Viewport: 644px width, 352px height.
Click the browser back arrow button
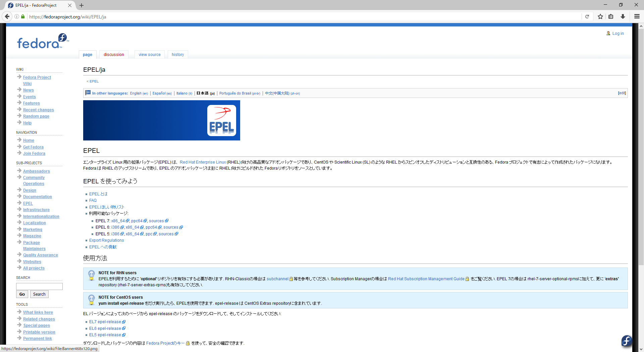pos(7,16)
